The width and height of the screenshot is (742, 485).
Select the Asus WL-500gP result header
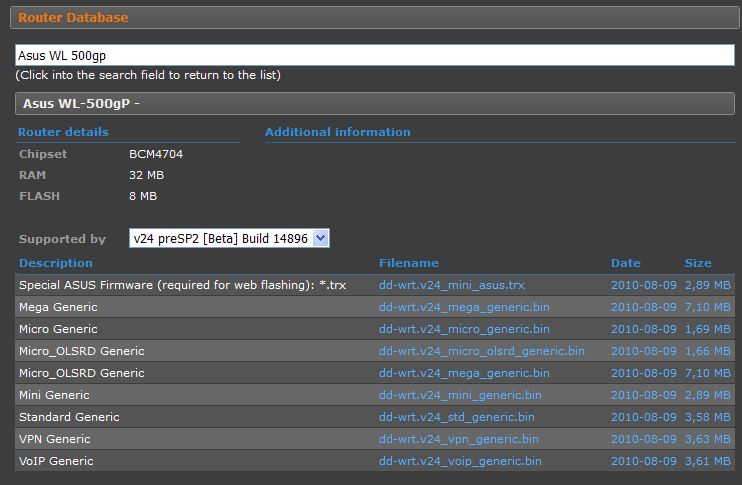(81, 103)
